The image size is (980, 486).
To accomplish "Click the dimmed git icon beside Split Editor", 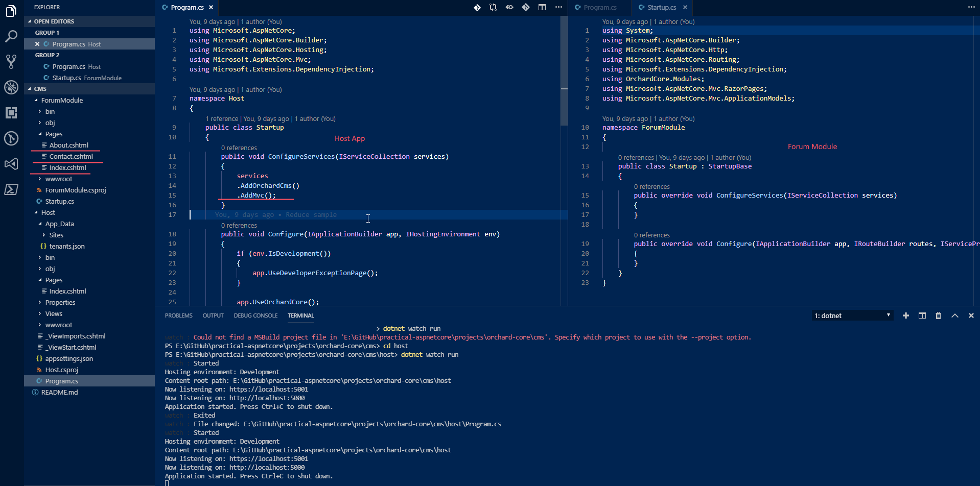I will coord(526,7).
